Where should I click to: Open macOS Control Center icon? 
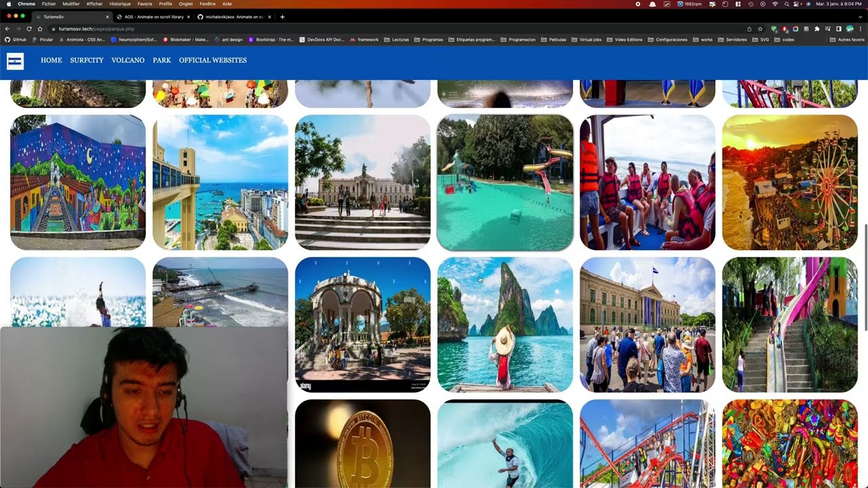(x=797, y=4)
